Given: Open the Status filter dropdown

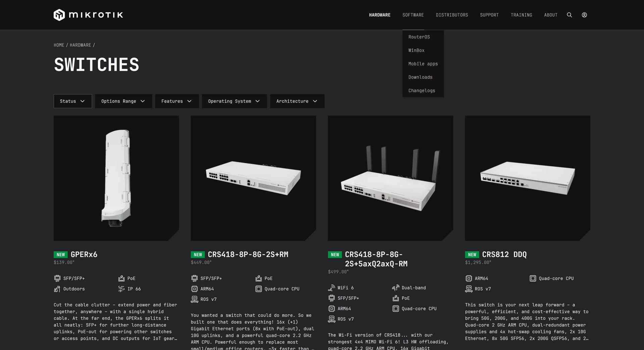Looking at the screenshot, I should tap(73, 101).
